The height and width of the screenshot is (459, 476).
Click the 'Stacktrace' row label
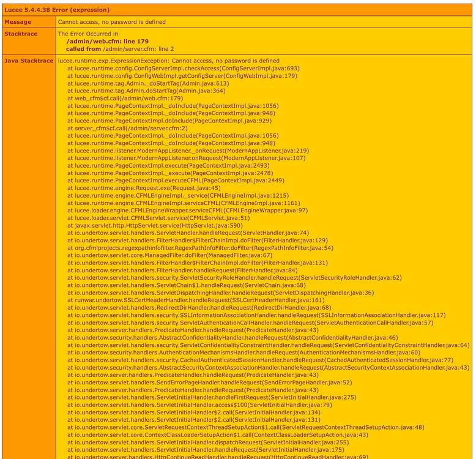(x=21, y=34)
